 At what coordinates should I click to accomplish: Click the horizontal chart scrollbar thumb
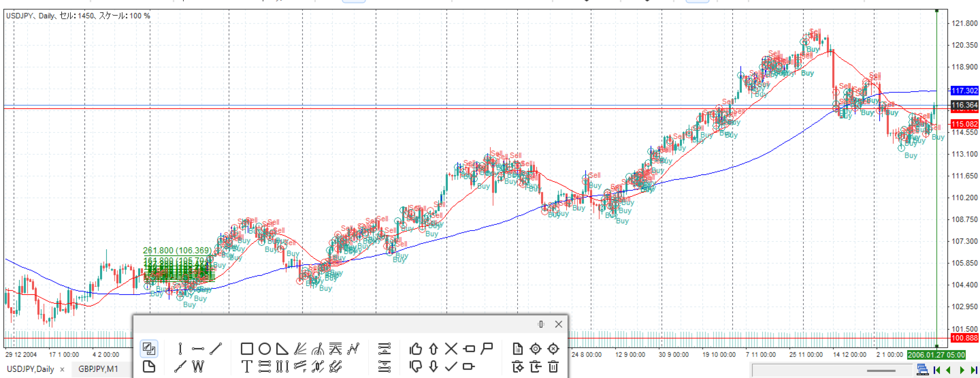[880, 370]
